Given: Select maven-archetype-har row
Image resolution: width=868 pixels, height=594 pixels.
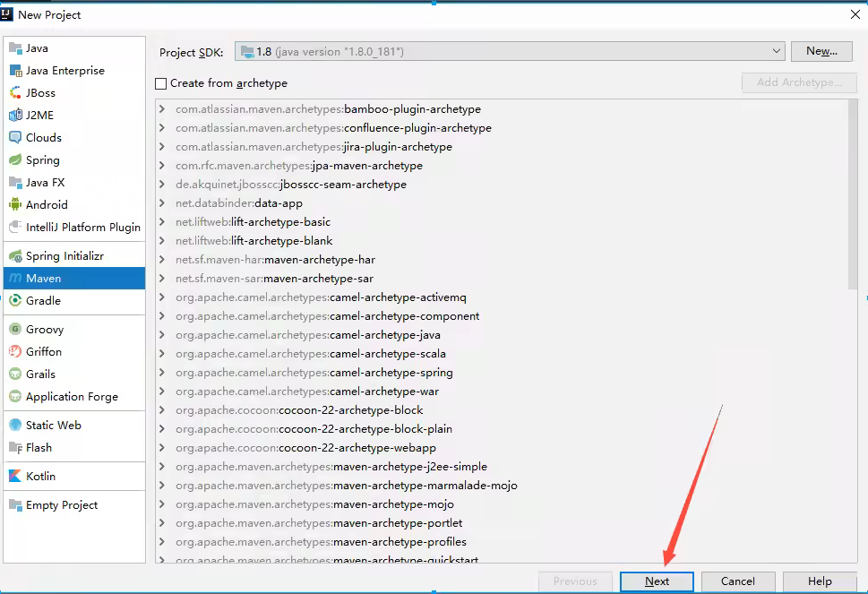Looking at the screenshot, I should click(x=502, y=260).
